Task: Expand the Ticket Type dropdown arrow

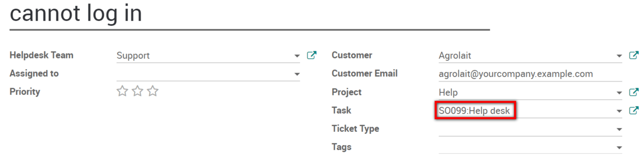Action: pos(619,130)
